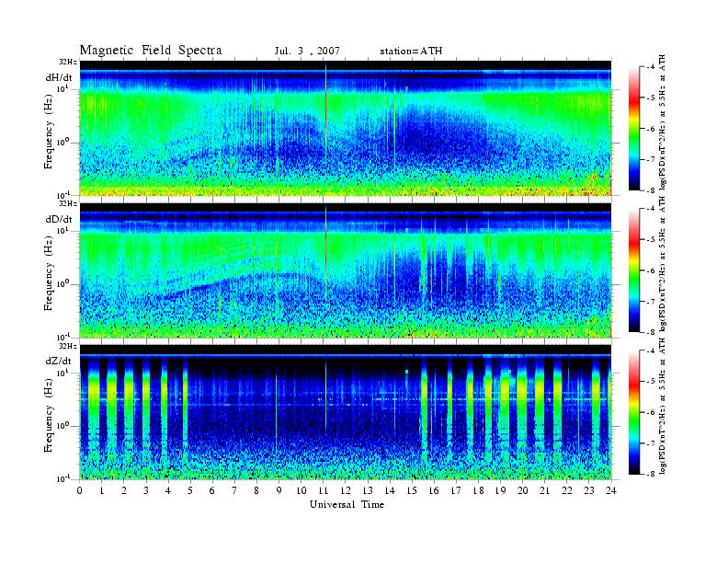This screenshot has width=728, height=563.
Task: Click the color bar beside the dH/dt panel
Action: 633,129
